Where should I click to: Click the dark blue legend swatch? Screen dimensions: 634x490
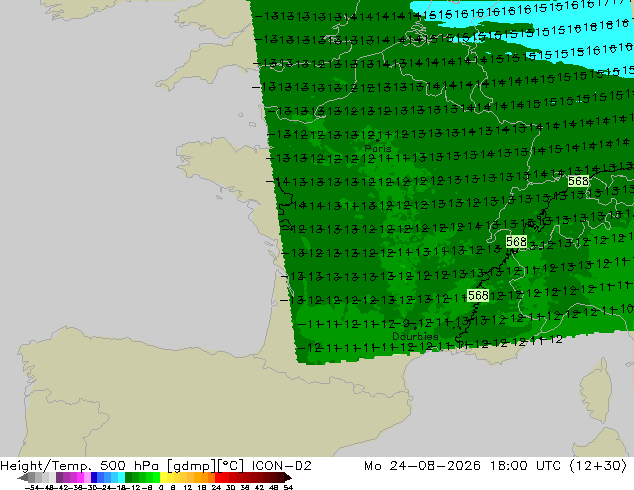pyautogui.click(x=94, y=477)
